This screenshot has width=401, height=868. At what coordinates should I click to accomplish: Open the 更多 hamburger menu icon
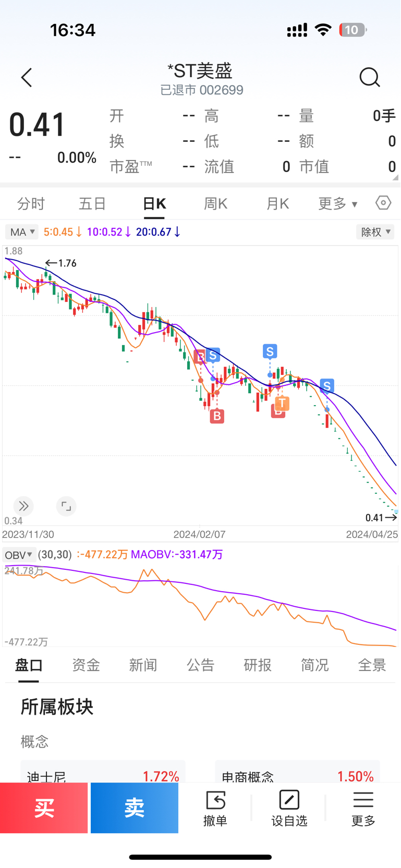click(363, 800)
